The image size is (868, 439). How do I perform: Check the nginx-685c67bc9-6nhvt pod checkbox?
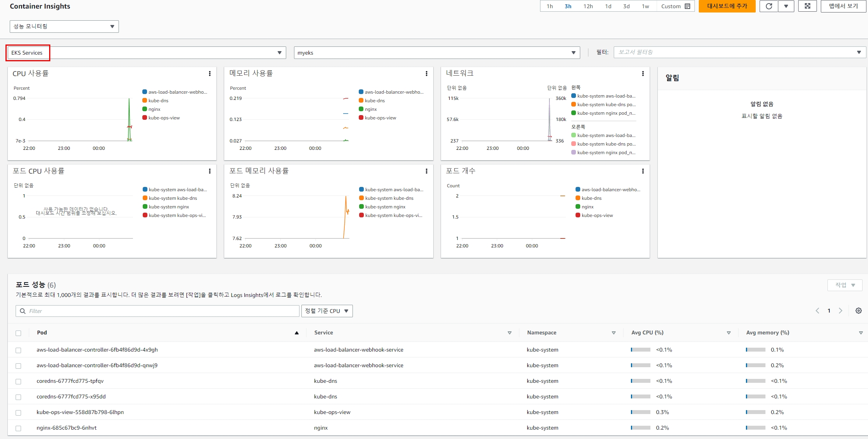tap(18, 428)
